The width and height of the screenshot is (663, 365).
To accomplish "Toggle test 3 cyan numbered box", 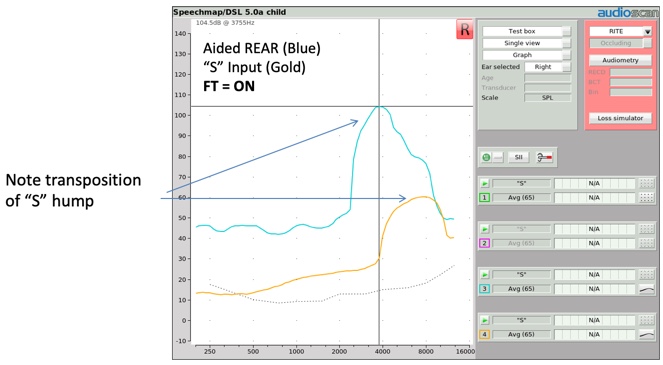I will [x=485, y=289].
